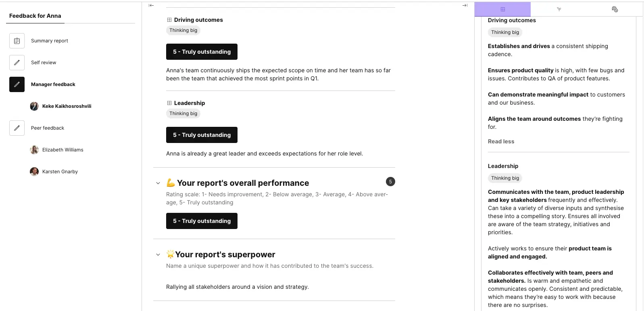Select Karsten Gnarby's avatar
The width and height of the screenshot is (644, 311).
click(34, 172)
